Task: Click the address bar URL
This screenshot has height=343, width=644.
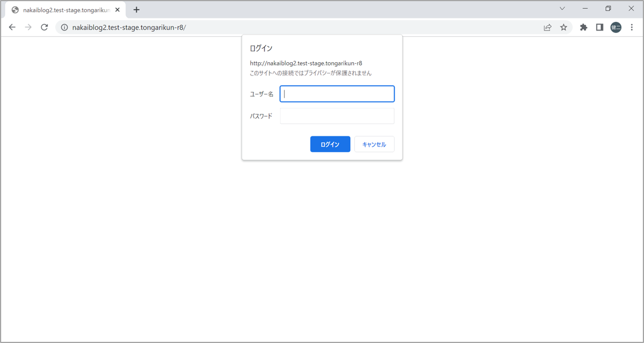Action: pyautogui.click(x=129, y=28)
